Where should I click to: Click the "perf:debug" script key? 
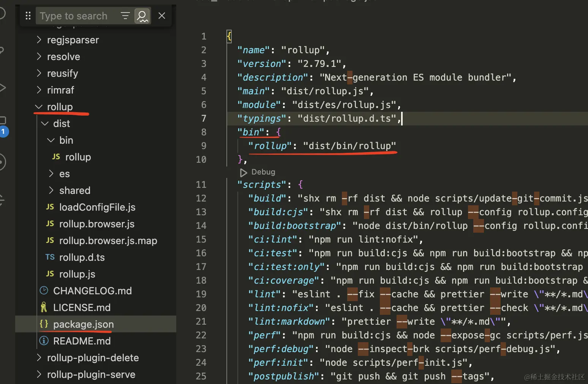281,349
